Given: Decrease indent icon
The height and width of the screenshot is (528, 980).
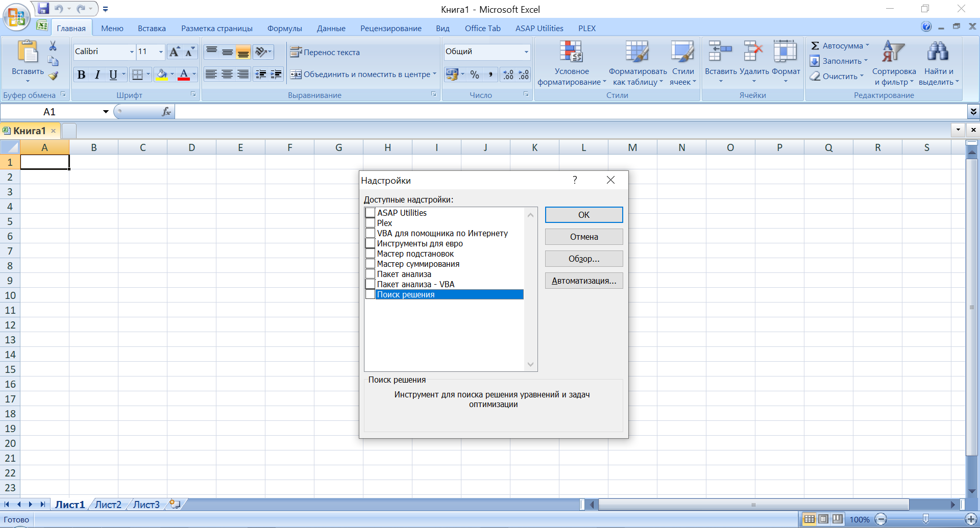Looking at the screenshot, I should [x=260, y=74].
